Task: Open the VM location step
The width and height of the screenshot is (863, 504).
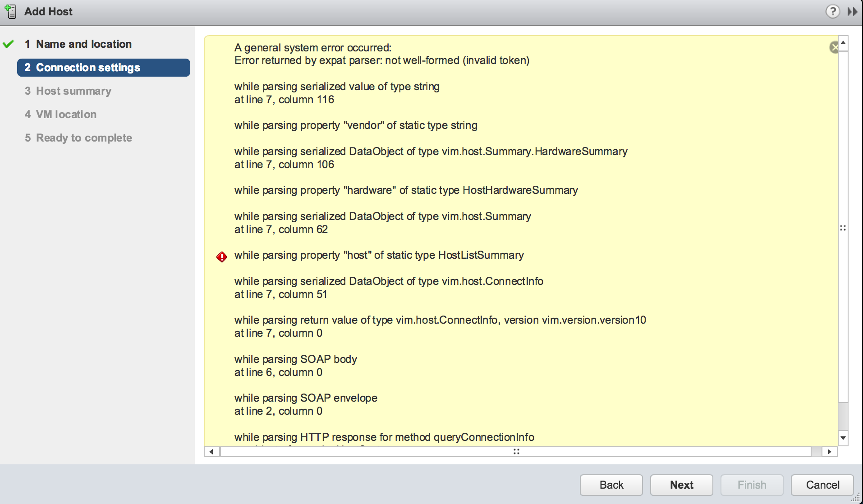Action: pos(66,114)
